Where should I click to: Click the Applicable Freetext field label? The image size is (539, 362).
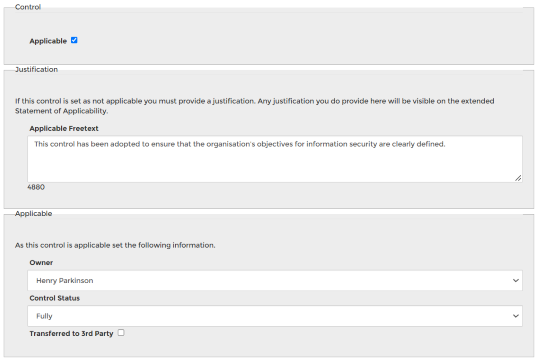click(64, 129)
